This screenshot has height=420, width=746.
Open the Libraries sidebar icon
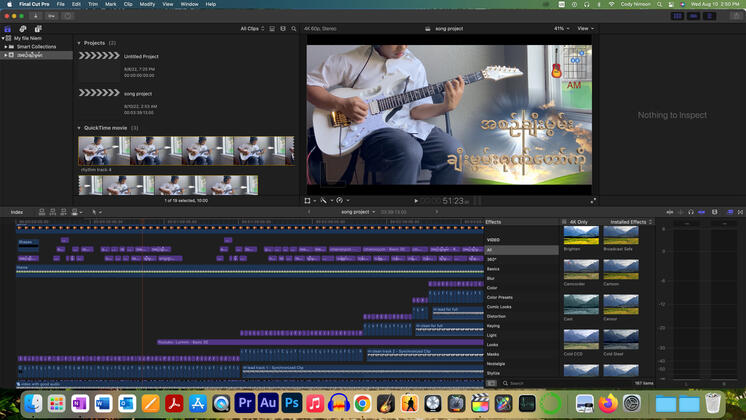pyautogui.click(x=9, y=29)
